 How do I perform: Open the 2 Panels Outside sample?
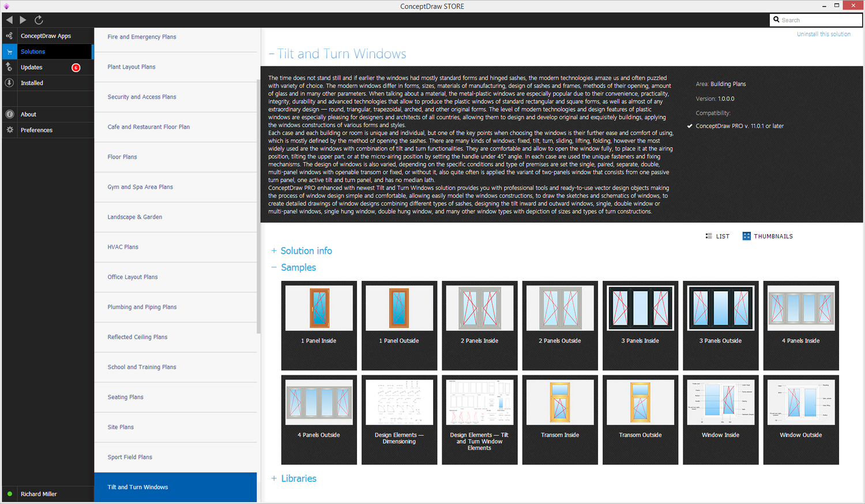pyautogui.click(x=560, y=325)
